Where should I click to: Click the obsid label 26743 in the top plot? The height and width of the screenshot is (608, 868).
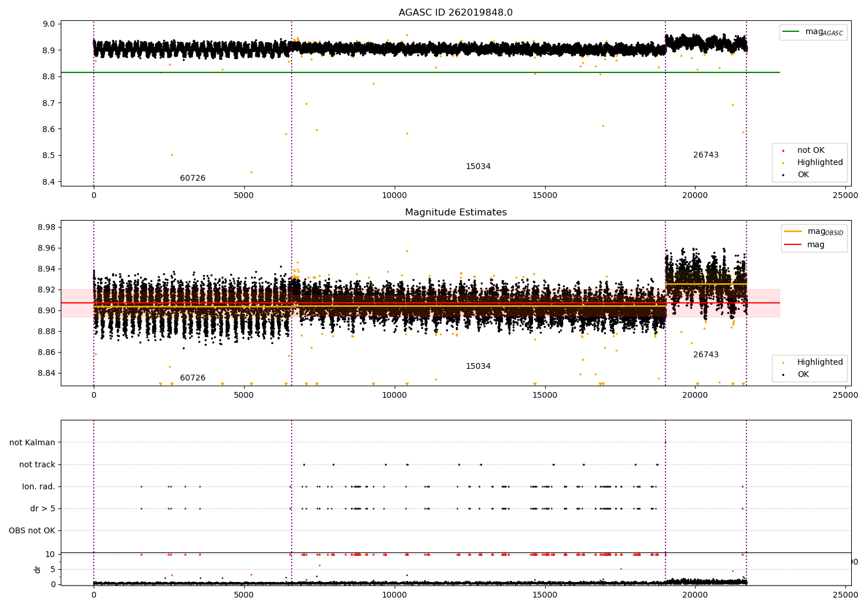(x=706, y=155)
